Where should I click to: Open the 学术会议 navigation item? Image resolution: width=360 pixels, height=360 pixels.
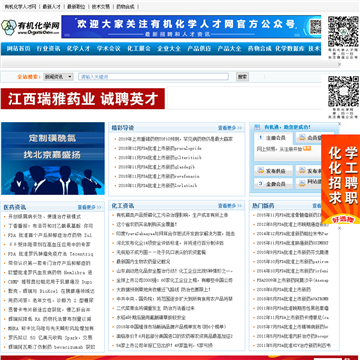click(109, 49)
